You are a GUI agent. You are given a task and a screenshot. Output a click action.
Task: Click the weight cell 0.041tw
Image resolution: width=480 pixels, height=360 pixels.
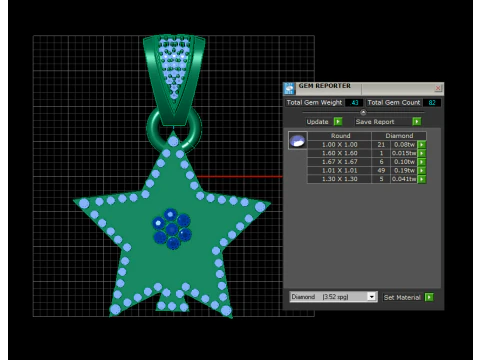(404, 179)
